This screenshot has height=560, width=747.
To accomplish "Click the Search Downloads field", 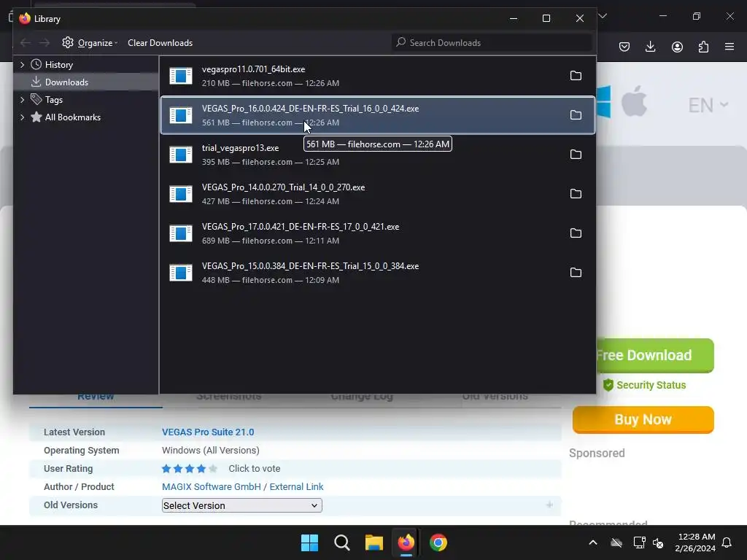I will [492, 43].
